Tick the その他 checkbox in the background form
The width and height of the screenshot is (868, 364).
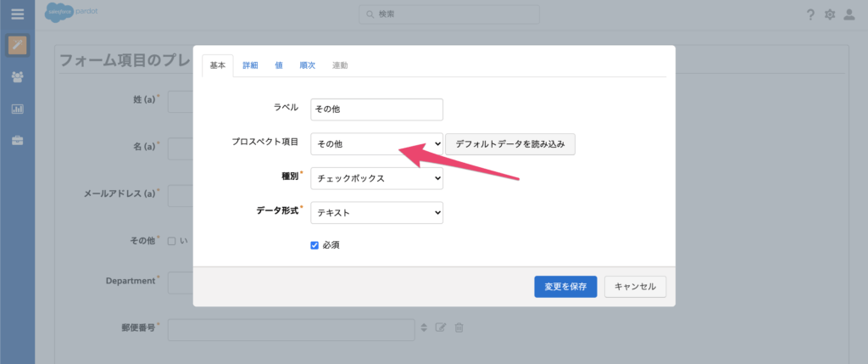click(x=171, y=241)
